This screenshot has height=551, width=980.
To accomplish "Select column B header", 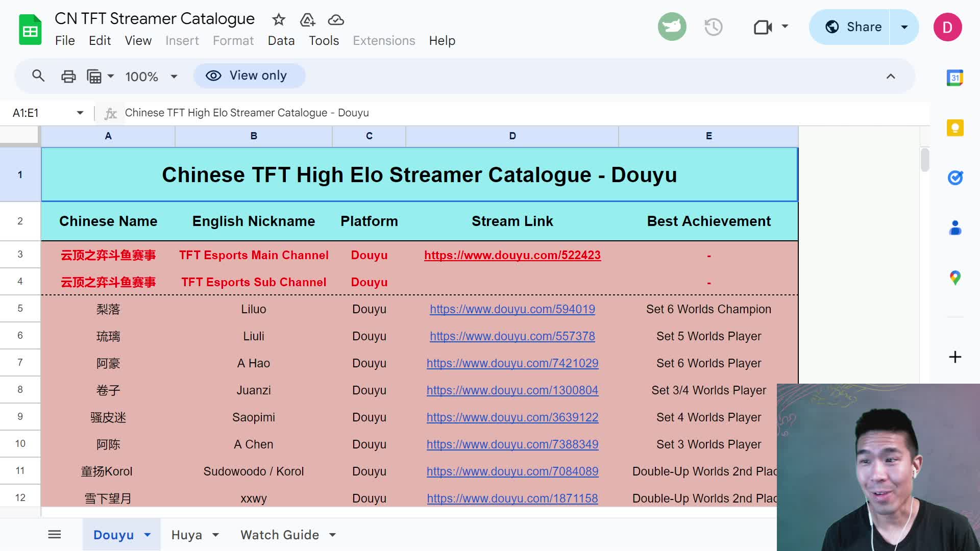I will coord(253,136).
